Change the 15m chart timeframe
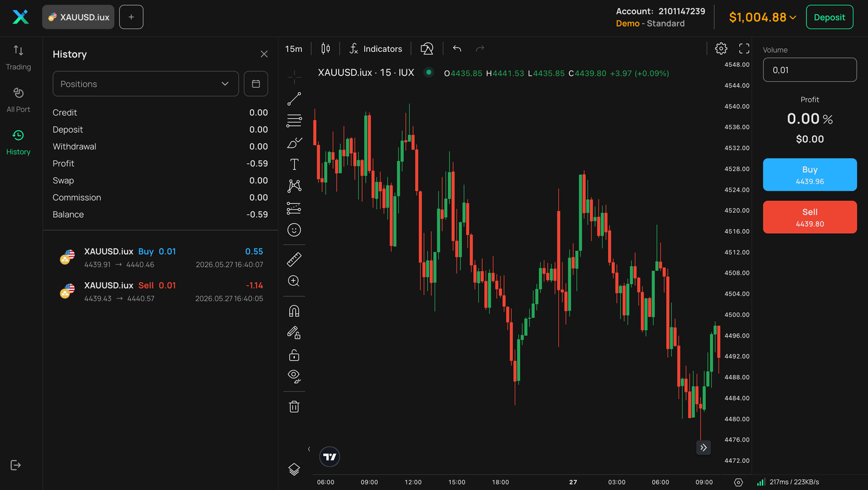868x490 pixels. (x=294, y=49)
